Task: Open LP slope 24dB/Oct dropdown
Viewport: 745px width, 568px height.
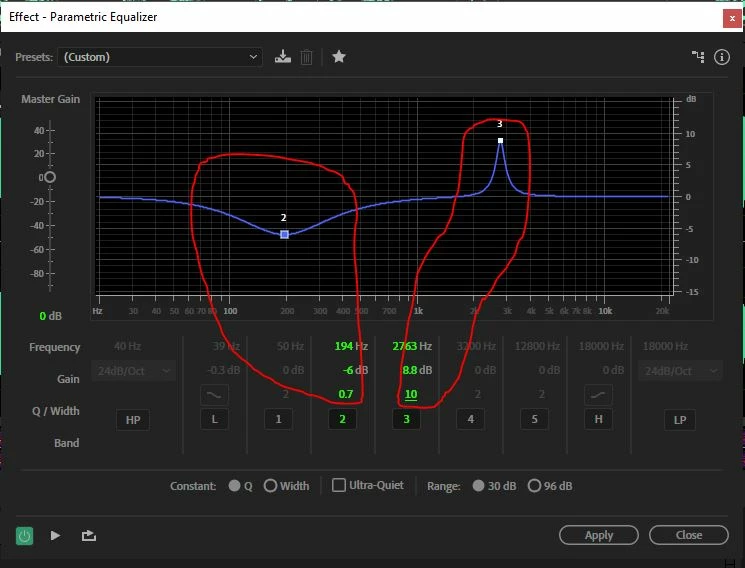Action: [680, 371]
